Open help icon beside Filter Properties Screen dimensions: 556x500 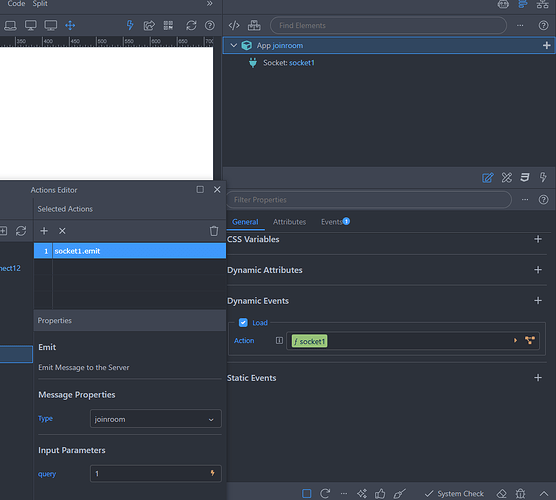pyautogui.click(x=543, y=200)
